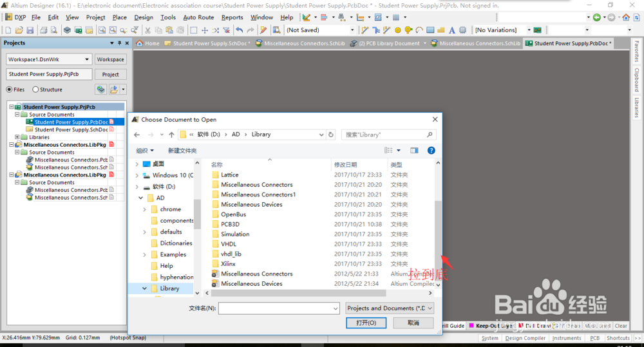Open the Reports menu
Image resolution: width=644 pixels, height=347 pixels.
(232, 17)
